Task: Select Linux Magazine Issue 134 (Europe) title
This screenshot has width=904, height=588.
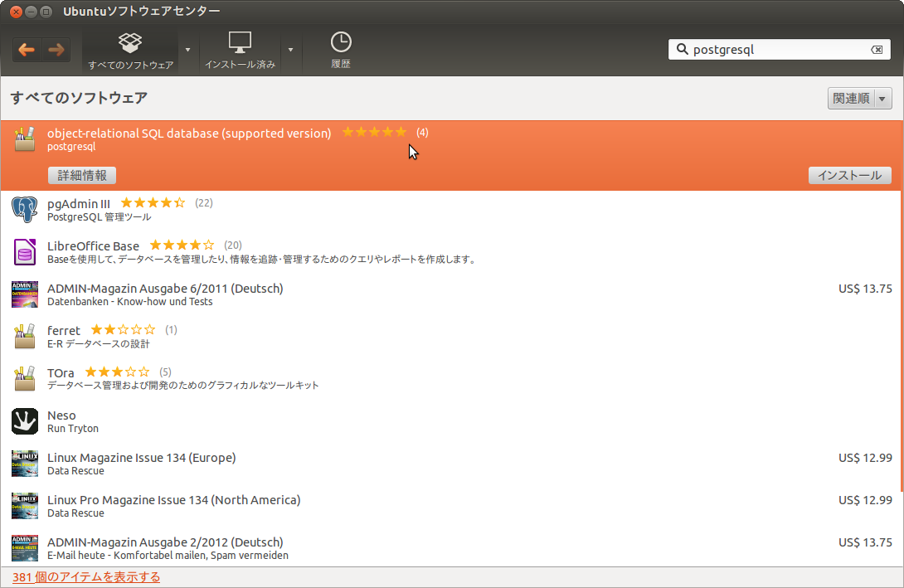Action: tap(141, 458)
